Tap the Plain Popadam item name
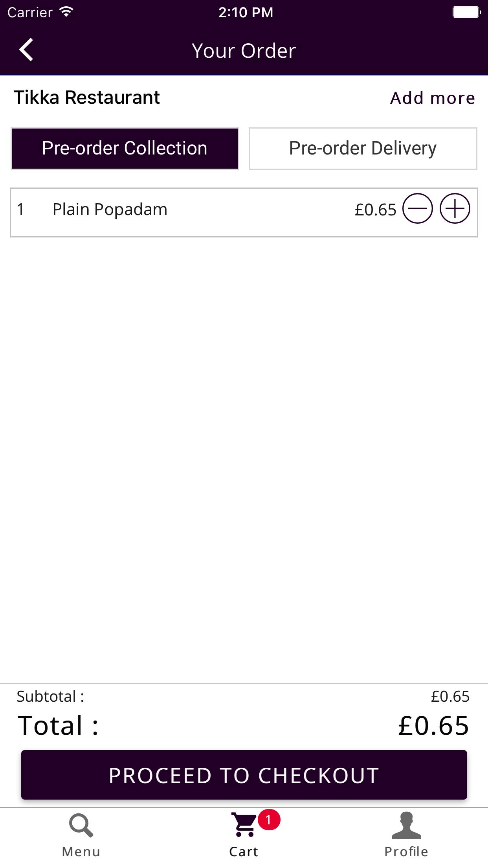 pos(110,210)
